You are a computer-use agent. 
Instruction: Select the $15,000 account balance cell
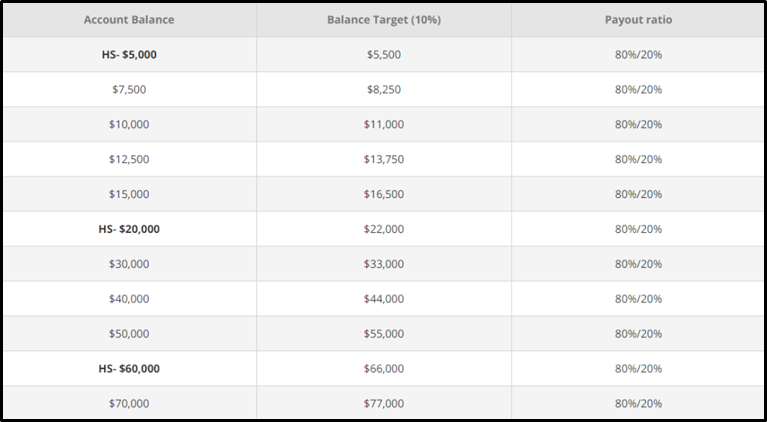[129, 194]
